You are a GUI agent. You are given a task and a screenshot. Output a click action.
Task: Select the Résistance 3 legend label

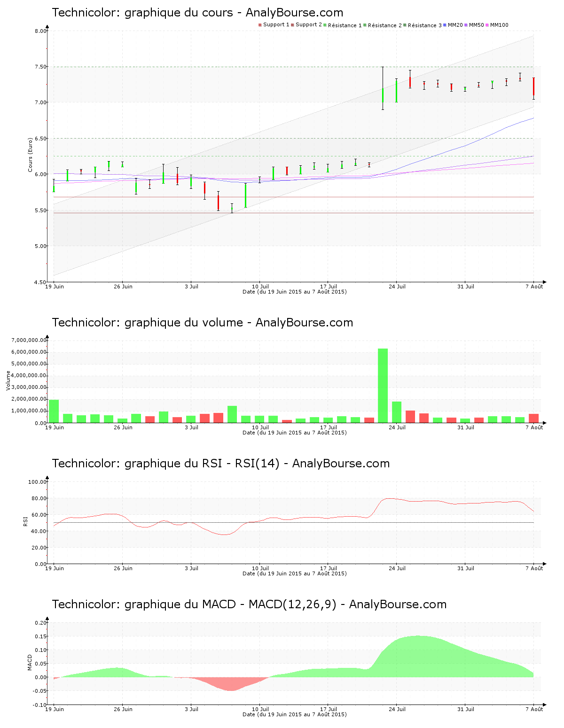425,25
